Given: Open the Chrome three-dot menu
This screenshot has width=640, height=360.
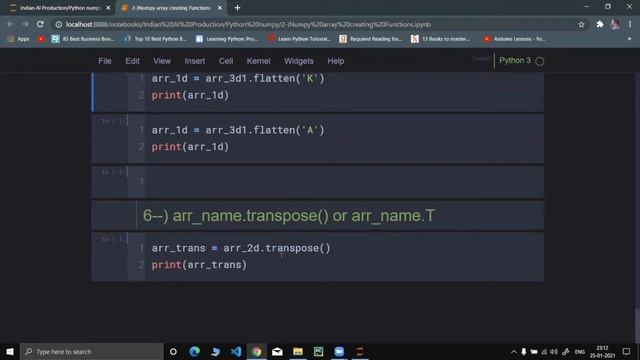Looking at the screenshot, I should [x=630, y=24].
